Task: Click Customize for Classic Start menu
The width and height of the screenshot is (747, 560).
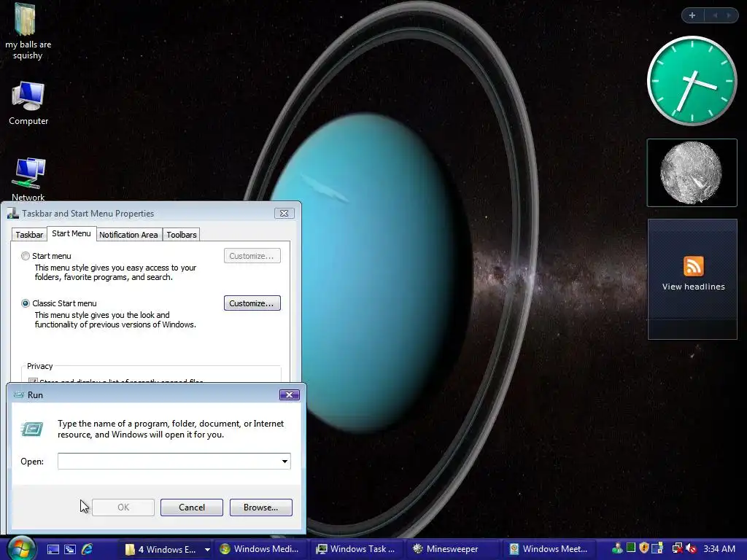Action: pos(252,303)
